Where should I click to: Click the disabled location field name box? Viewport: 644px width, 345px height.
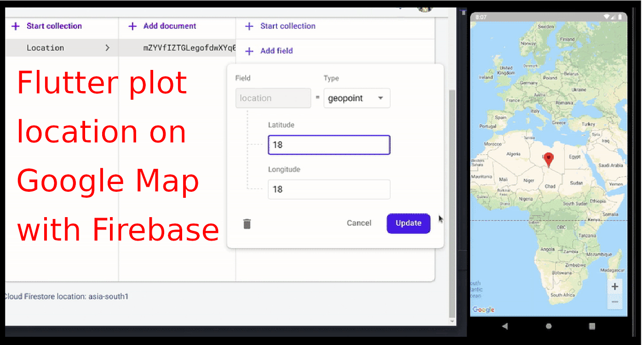(x=273, y=98)
